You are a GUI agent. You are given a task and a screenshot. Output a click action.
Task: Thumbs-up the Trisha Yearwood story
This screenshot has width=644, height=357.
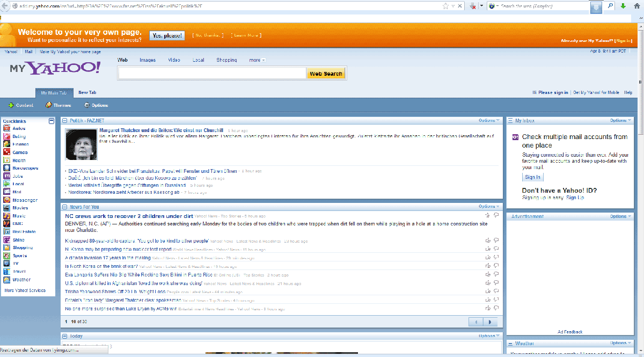pyautogui.click(x=487, y=292)
